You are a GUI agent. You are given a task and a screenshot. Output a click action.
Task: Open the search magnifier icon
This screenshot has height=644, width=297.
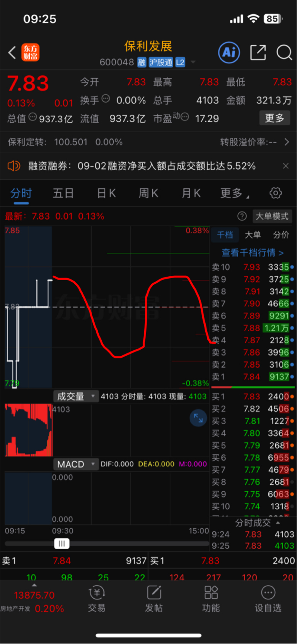click(284, 52)
